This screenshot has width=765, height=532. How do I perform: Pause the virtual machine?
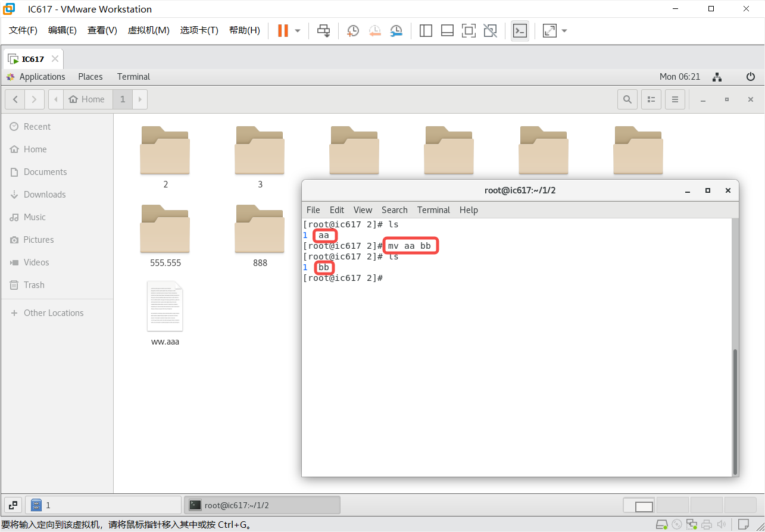click(x=283, y=30)
